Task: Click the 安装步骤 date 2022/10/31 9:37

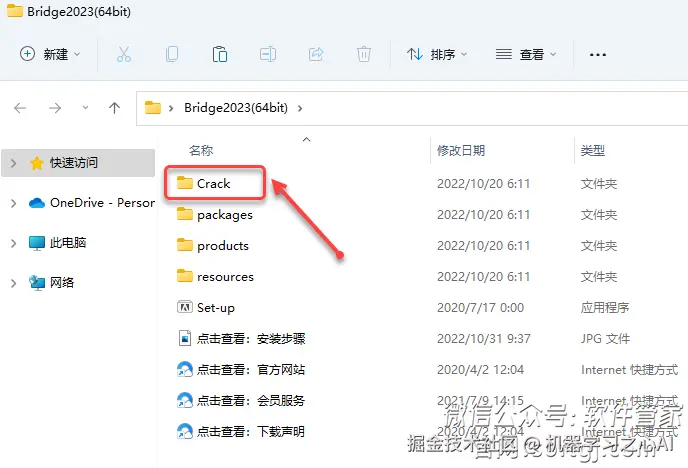Action: (x=484, y=339)
